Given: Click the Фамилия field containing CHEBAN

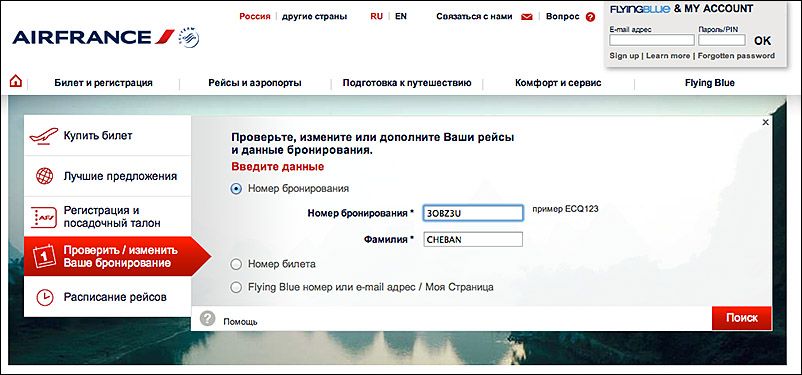Looking at the screenshot, I should point(473,239).
